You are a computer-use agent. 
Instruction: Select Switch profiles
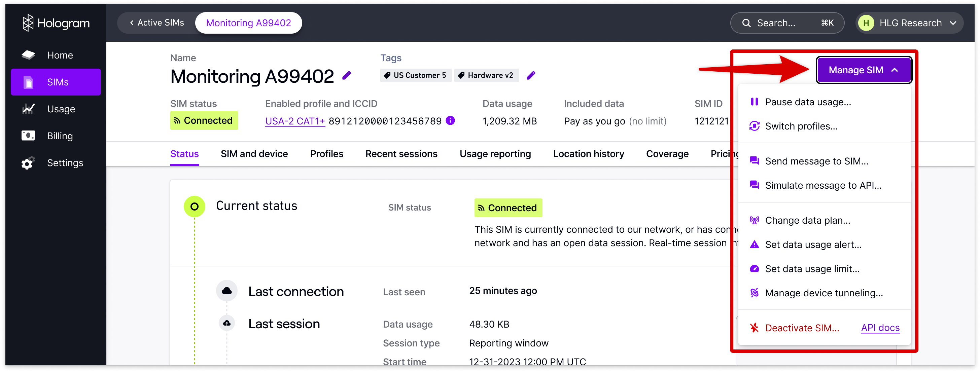(824, 126)
